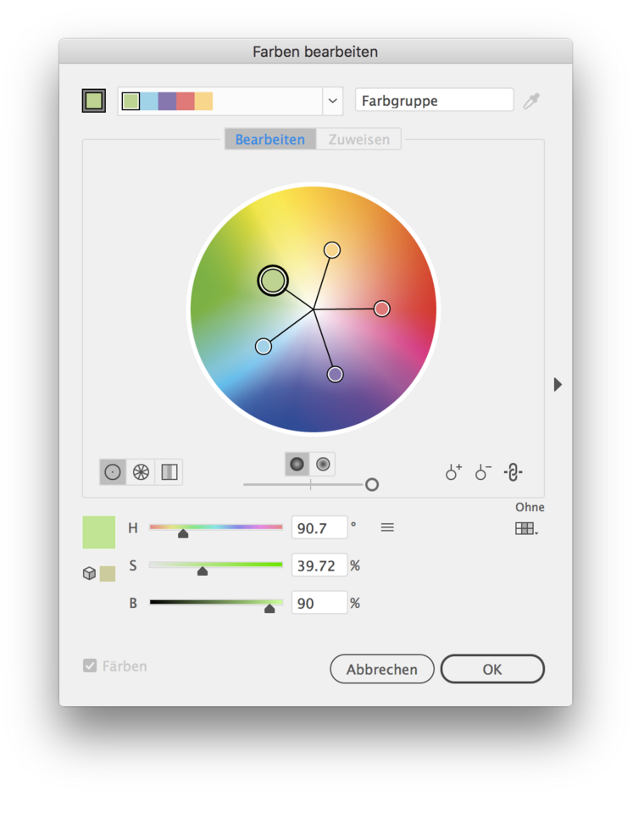This screenshot has width=644, height=819.
Task: Select the purple swatch in the color bar
Action: click(x=167, y=101)
